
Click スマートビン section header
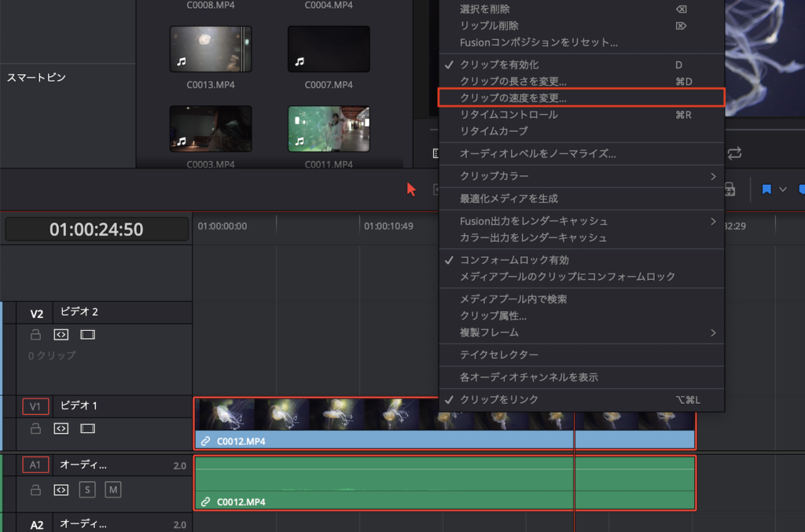click(x=36, y=78)
